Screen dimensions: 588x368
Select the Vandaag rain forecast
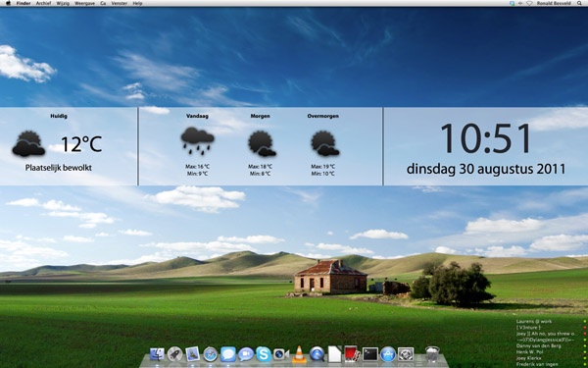197,145
